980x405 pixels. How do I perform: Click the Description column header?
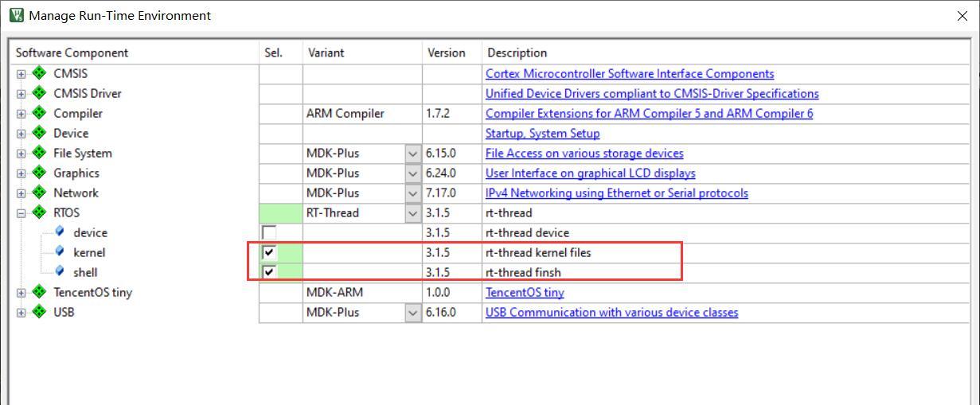pos(517,53)
